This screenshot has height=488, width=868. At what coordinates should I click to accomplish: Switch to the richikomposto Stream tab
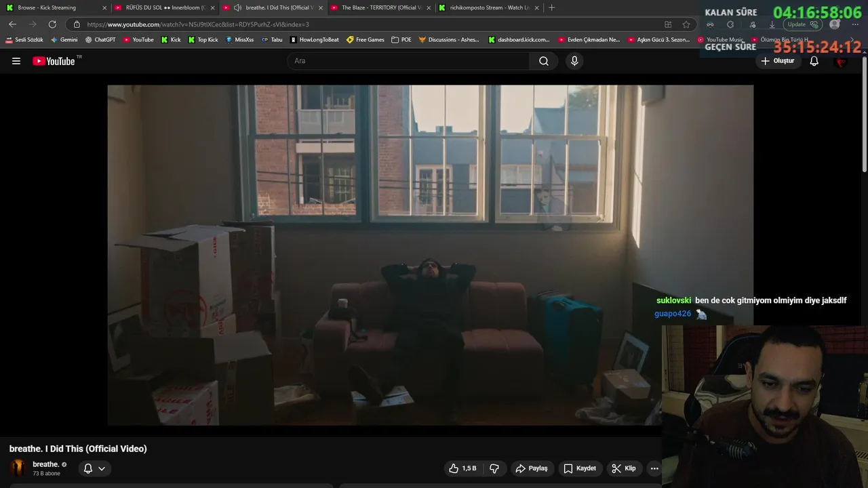pyautogui.click(x=489, y=7)
